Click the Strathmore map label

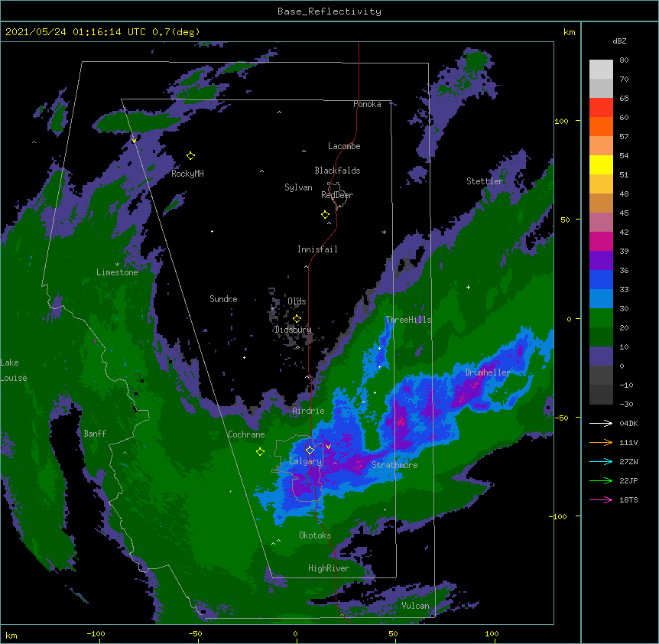pos(394,465)
